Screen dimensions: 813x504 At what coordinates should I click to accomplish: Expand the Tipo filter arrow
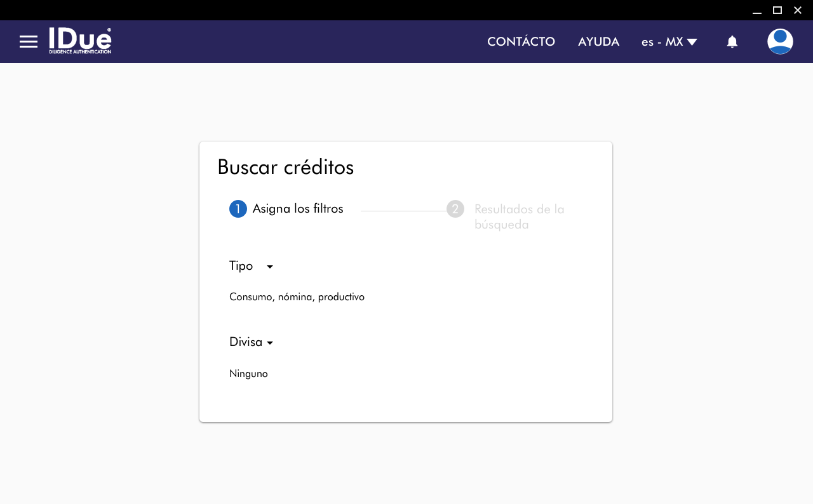[x=270, y=267]
